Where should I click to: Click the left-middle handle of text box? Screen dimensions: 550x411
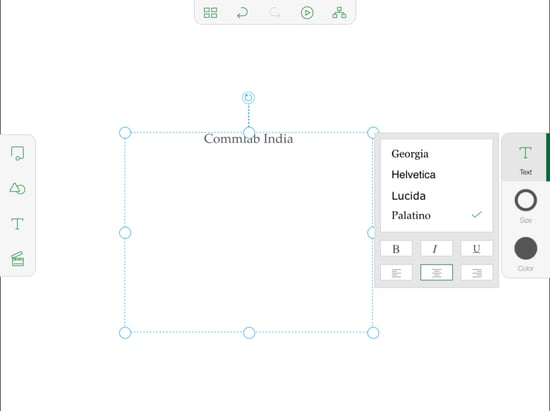pyautogui.click(x=125, y=233)
